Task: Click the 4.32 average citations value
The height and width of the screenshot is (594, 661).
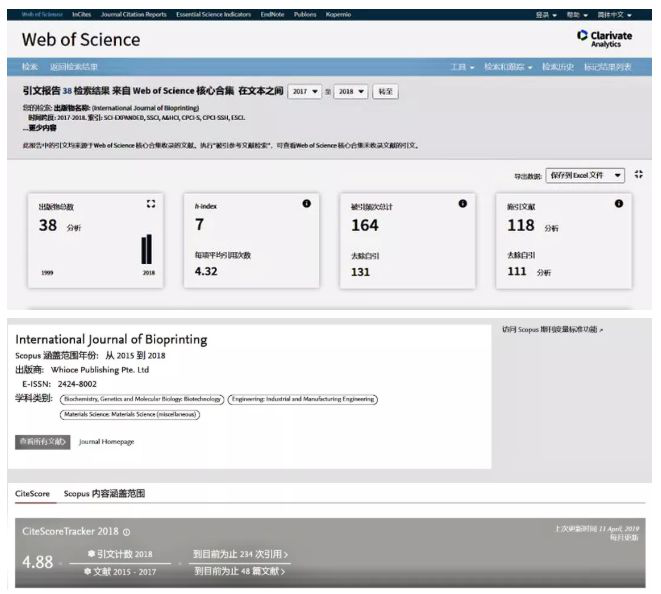Action: (206, 271)
